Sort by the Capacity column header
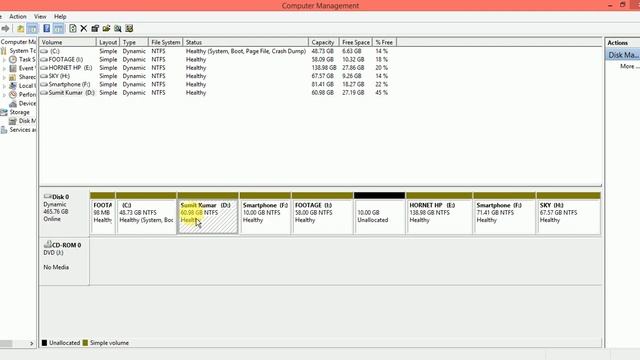The width and height of the screenshot is (640, 360). [324, 42]
